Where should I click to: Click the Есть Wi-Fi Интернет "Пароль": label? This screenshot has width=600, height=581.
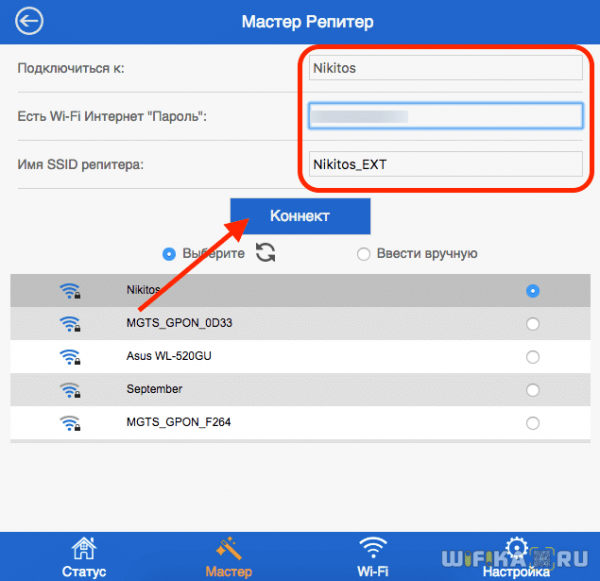tap(112, 116)
